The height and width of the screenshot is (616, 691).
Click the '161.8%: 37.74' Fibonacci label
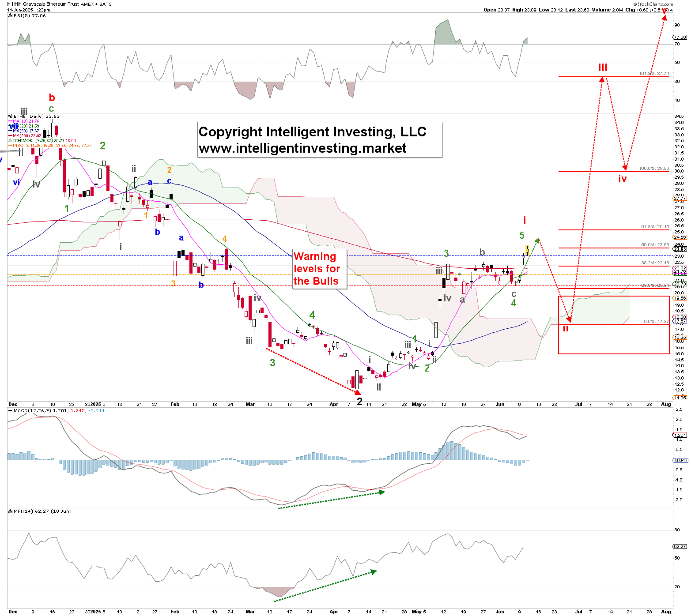pyautogui.click(x=654, y=74)
